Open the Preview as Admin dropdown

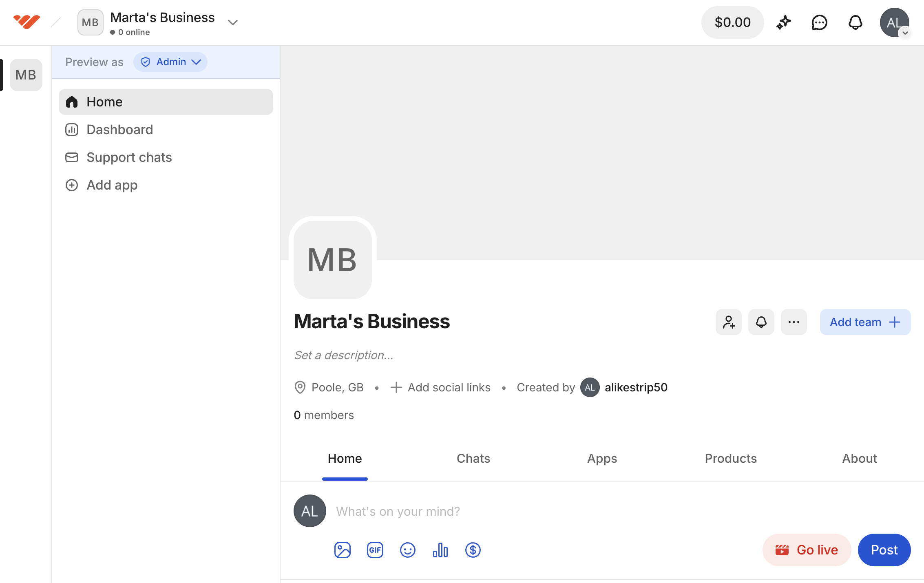tap(170, 62)
